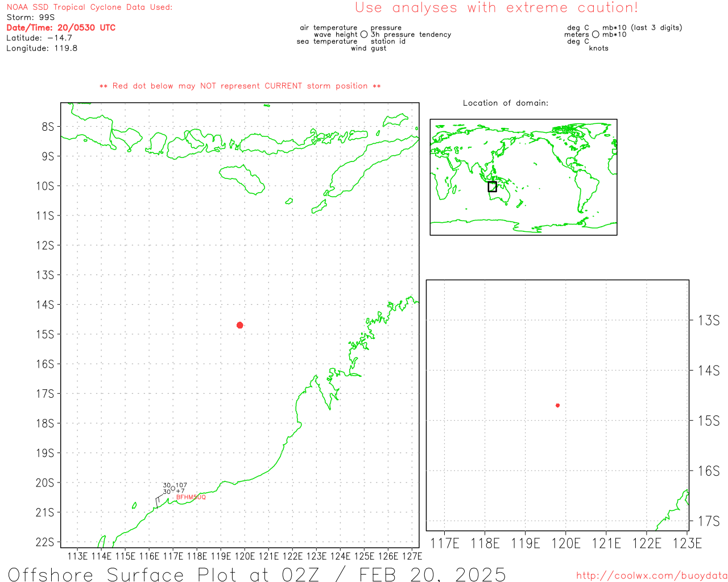
Task: Click the 9S latitude label
Action: click(48, 156)
